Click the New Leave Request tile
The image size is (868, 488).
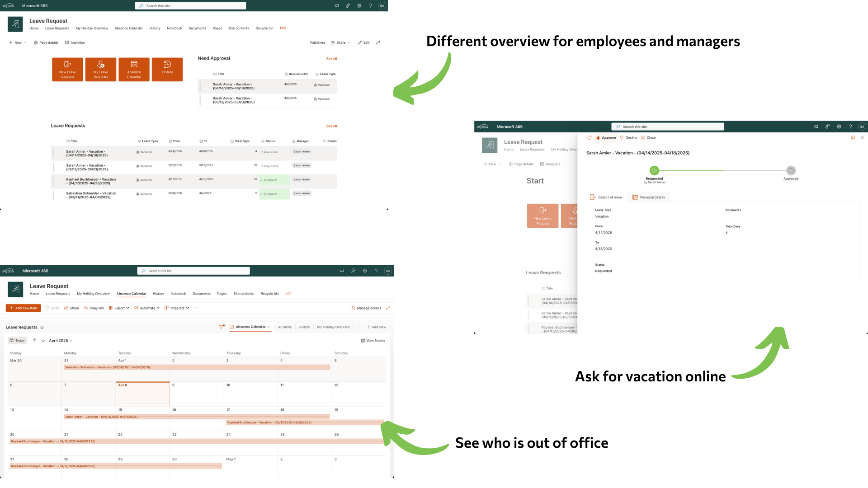click(67, 69)
